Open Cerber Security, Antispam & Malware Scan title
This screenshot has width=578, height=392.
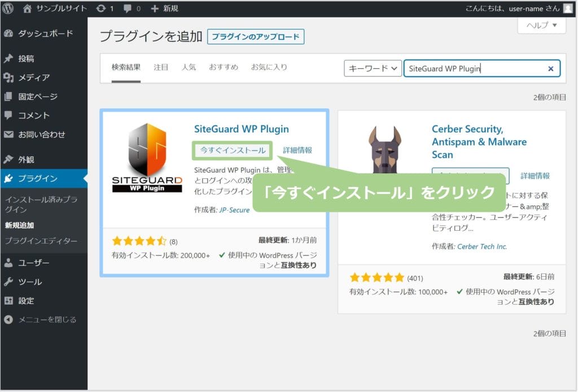479,142
